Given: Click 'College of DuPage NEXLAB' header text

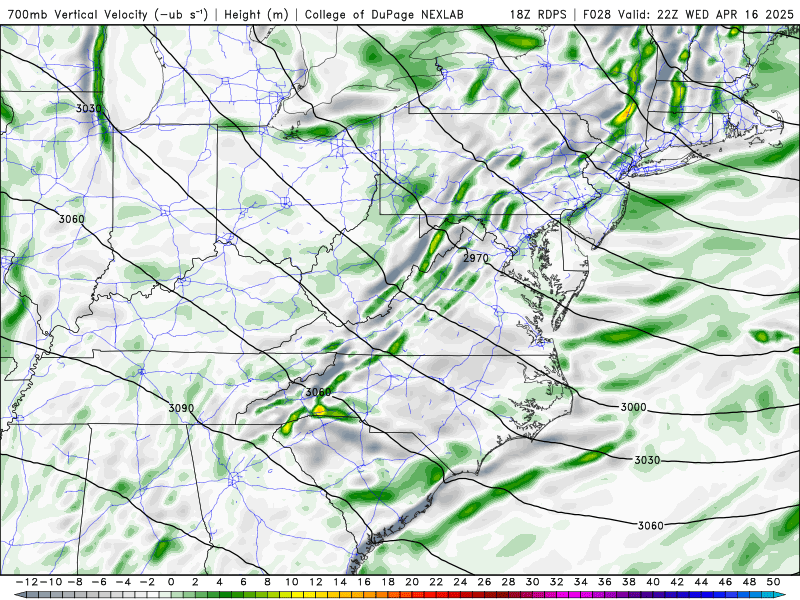Looking at the screenshot, I should pyautogui.click(x=384, y=15).
